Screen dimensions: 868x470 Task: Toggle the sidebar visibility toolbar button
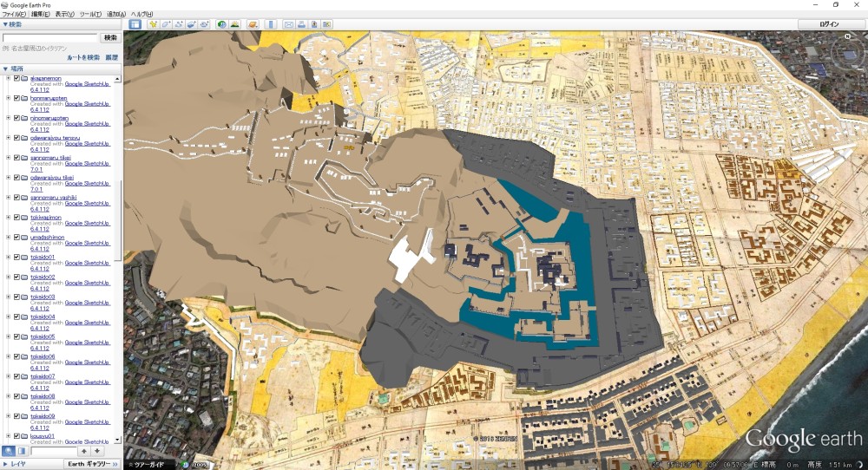pyautogui.click(x=135, y=24)
